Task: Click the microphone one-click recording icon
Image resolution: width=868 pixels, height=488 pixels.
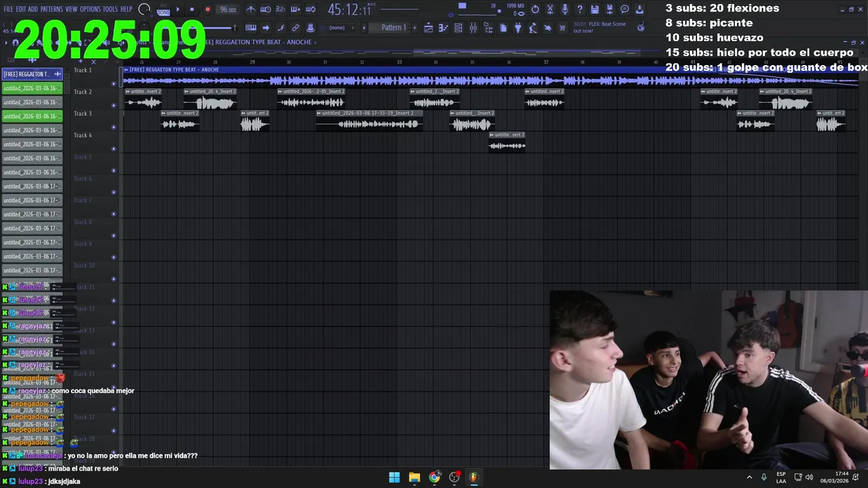Action: tap(565, 9)
